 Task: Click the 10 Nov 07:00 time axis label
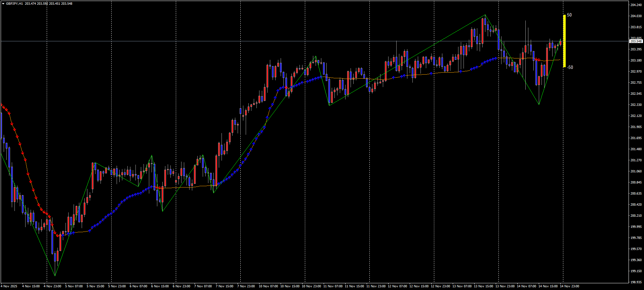268,286
